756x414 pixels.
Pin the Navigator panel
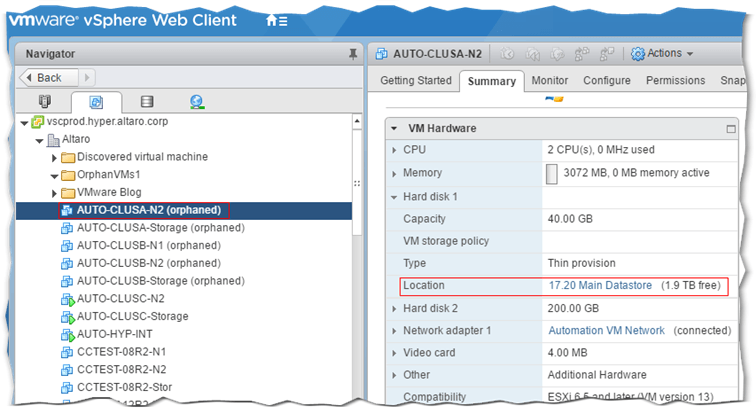coord(353,54)
